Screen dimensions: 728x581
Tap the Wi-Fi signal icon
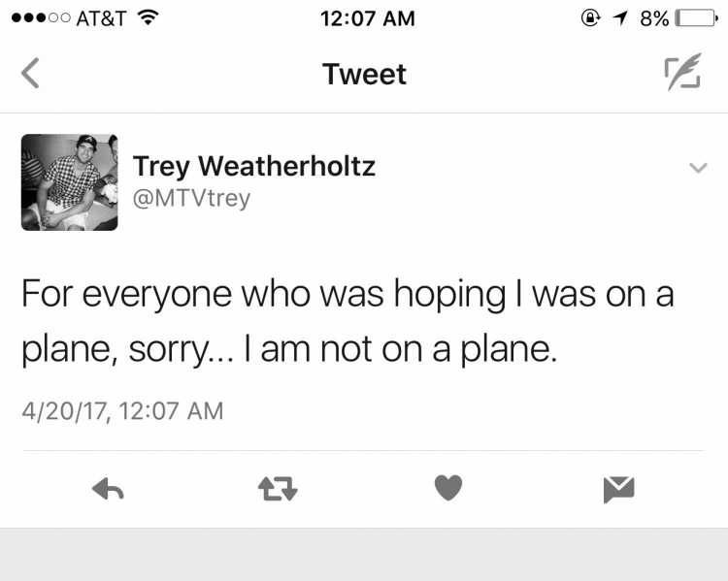click(x=149, y=17)
